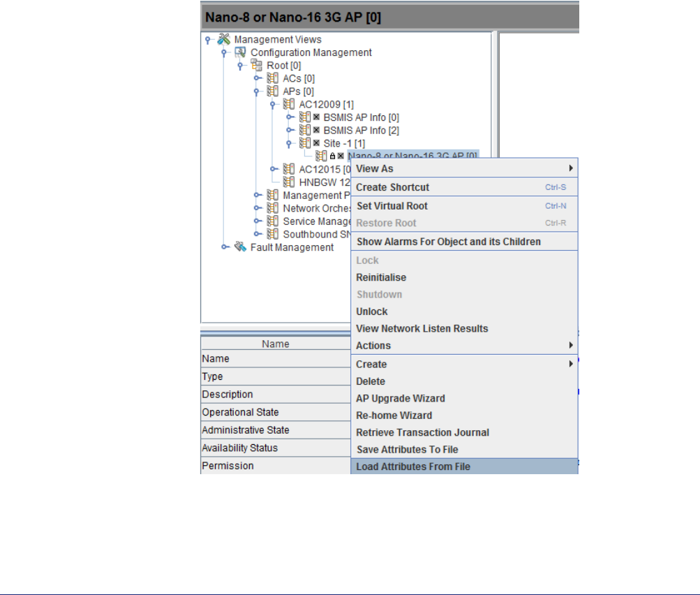Screen dimensions: 700x595
Task: Select Retrieve Transaction Journal
Action: pos(464,432)
